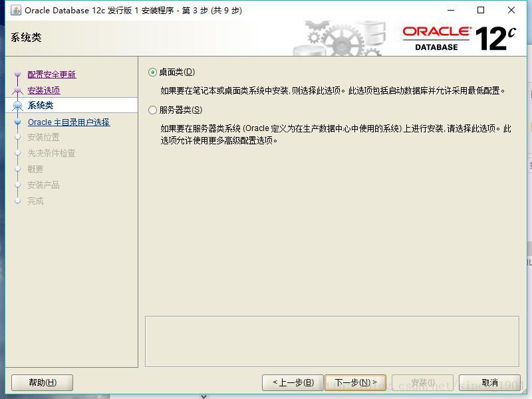Click the 完成 step label
This screenshot has height=399, width=532.
coord(35,201)
